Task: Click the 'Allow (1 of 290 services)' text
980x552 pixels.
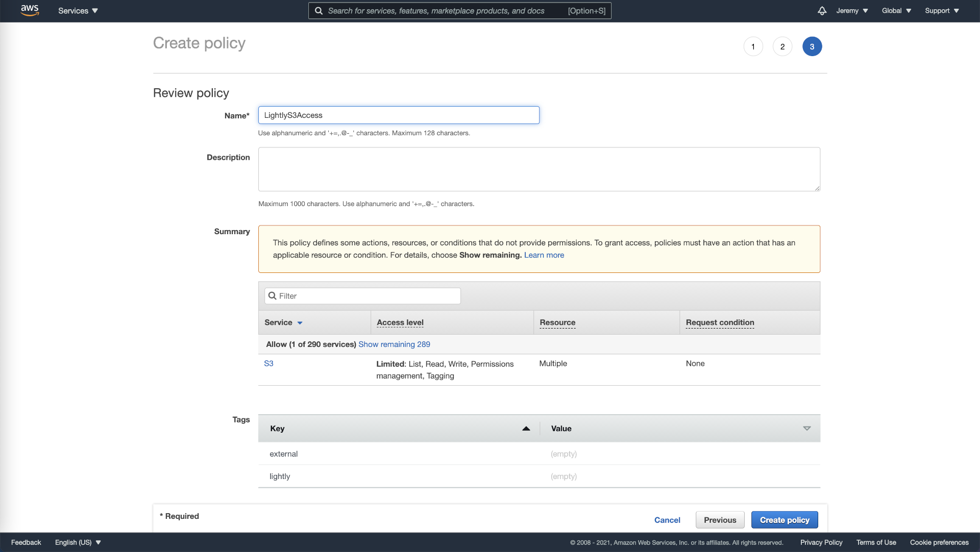Action: pyautogui.click(x=311, y=344)
